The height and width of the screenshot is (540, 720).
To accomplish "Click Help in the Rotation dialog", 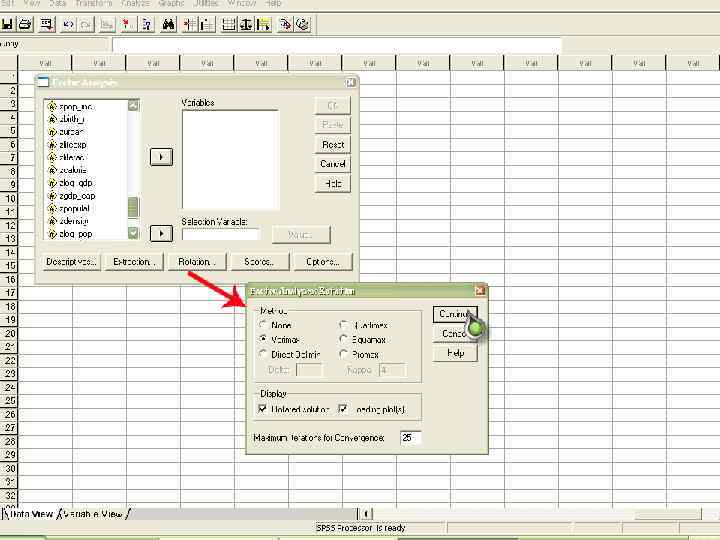I will [x=455, y=353].
